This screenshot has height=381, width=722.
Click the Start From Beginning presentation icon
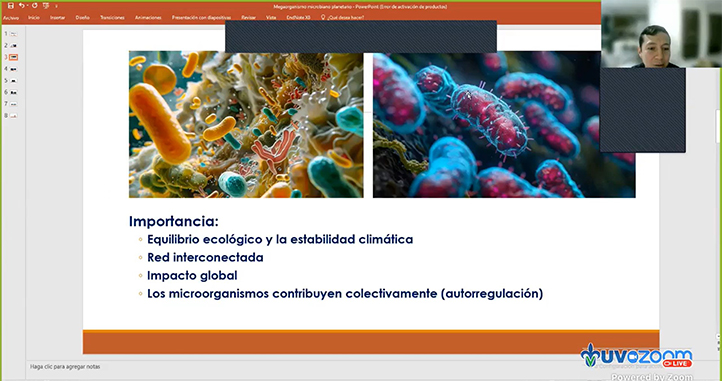[x=46, y=6]
